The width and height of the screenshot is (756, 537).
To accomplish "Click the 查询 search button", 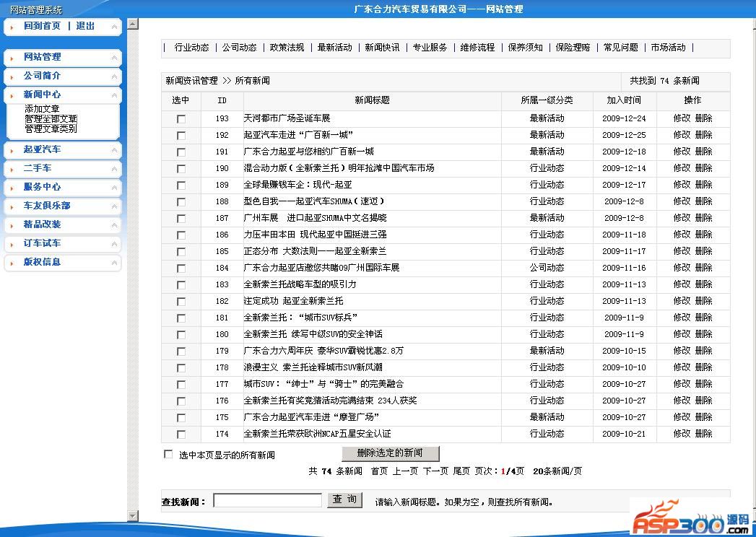I will [x=344, y=500].
